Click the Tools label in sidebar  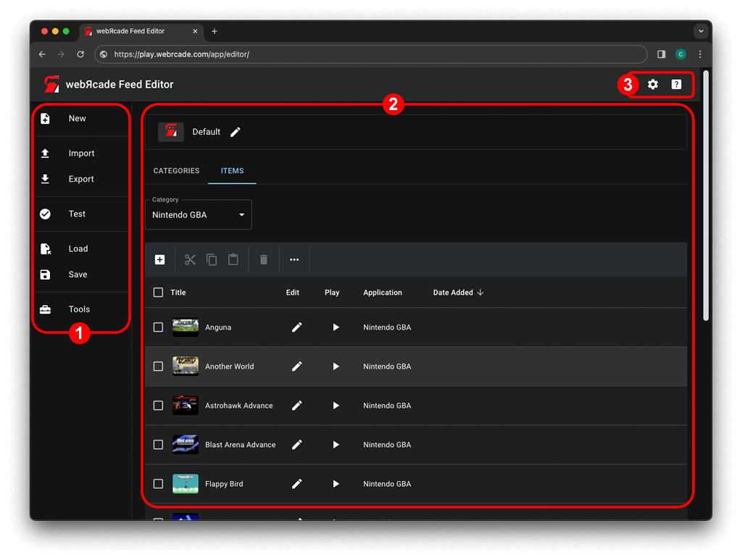point(79,309)
